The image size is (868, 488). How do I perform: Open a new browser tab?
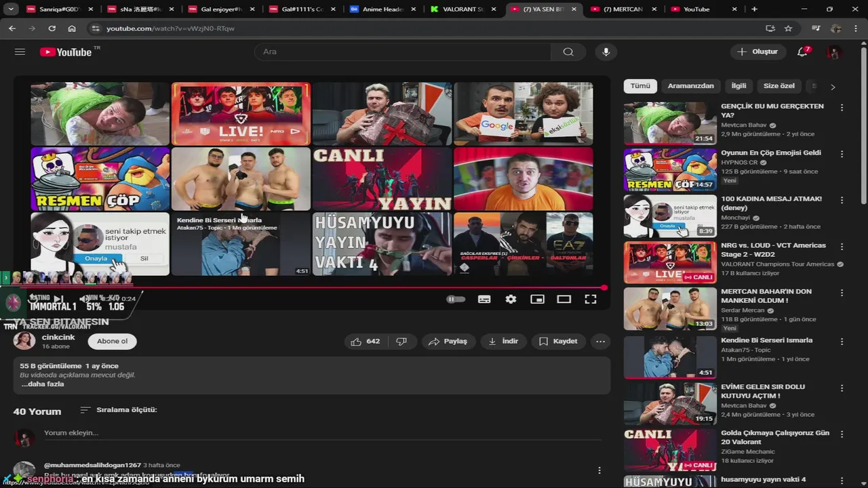click(754, 9)
